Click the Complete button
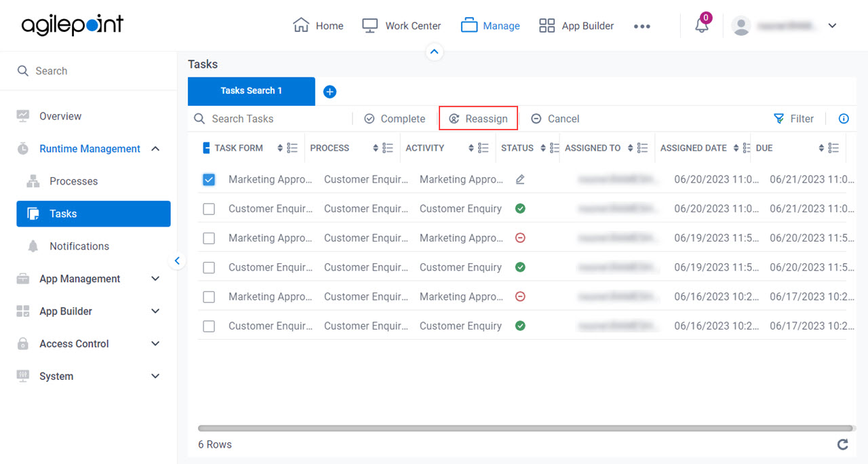 pyautogui.click(x=395, y=119)
